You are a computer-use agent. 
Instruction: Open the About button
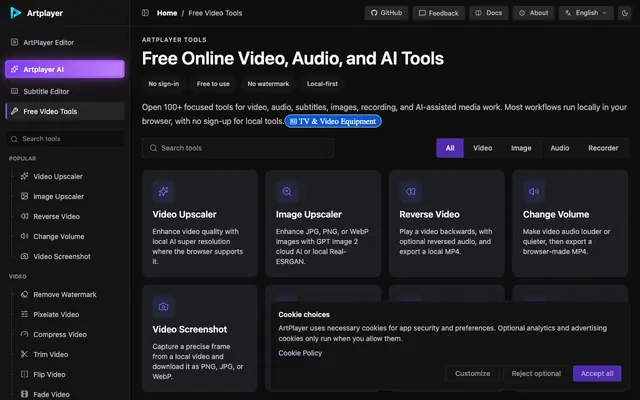tap(533, 13)
